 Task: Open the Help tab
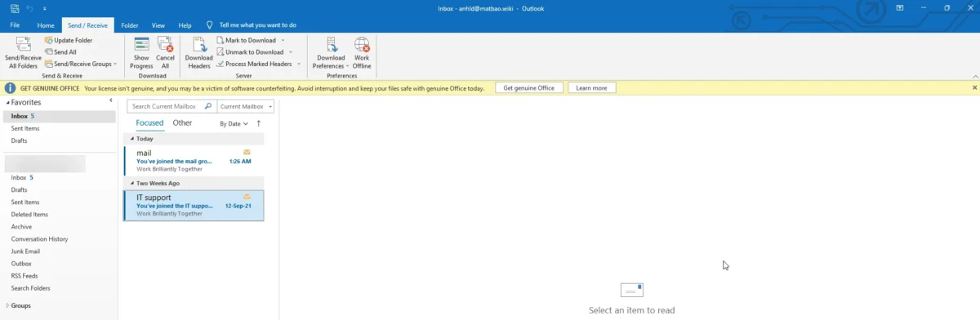point(185,25)
